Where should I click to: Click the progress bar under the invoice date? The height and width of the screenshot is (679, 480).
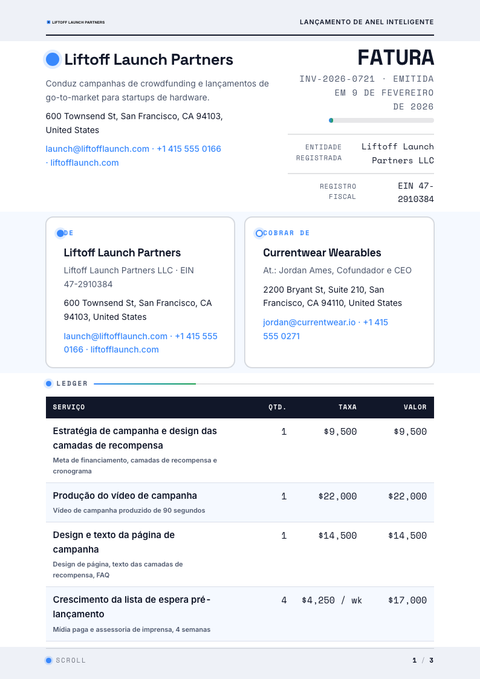pyautogui.click(x=381, y=120)
